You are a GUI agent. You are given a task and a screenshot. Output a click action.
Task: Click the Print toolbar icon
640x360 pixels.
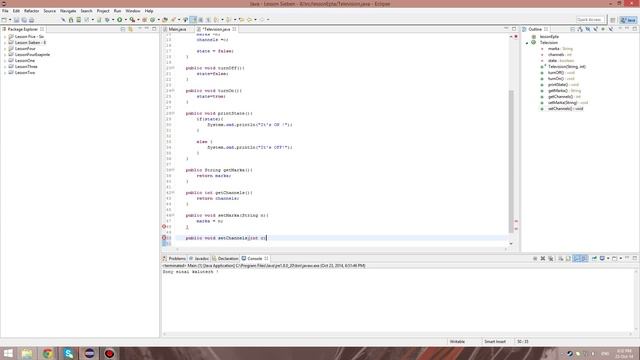[x=31, y=20]
